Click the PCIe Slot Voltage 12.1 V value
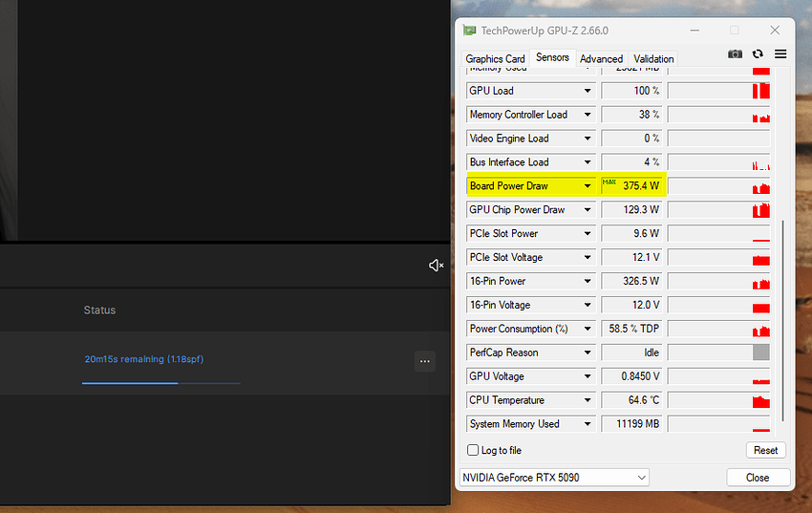 [x=631, y=257]
